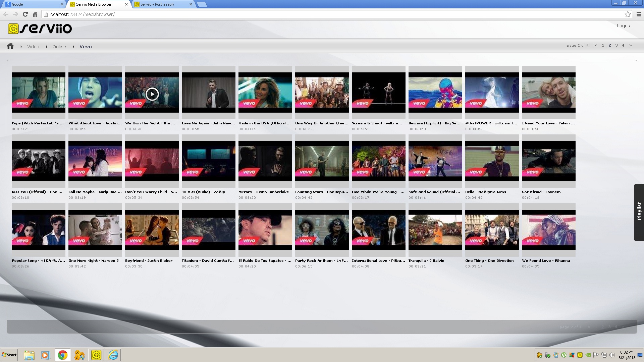Open Chrome menu hamburger icon
Image resolution: width=644 pixels, height=362 pixels.
[639, 14]
